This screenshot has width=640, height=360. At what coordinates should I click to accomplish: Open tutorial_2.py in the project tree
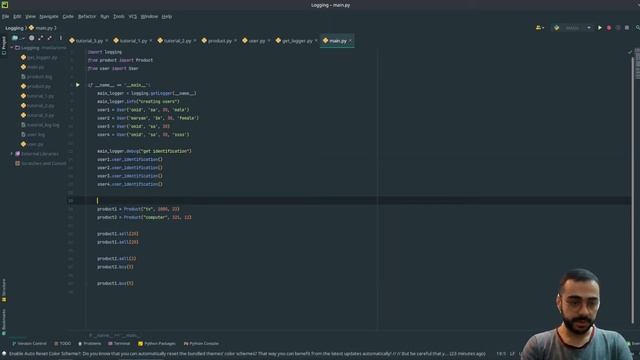point(37,106)
